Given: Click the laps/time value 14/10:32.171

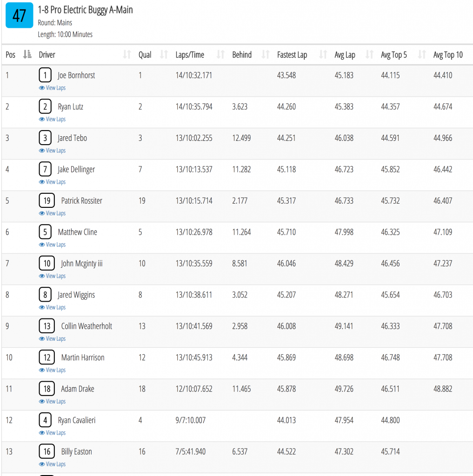Looking at the screenshot, I should pos(194,75).
